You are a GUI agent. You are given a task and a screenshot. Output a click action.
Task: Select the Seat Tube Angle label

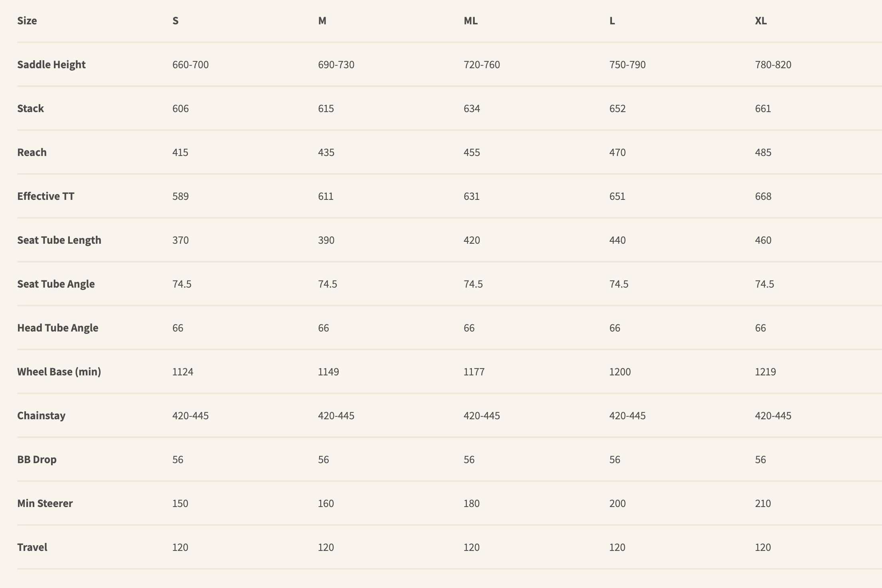tap(56, 284)
